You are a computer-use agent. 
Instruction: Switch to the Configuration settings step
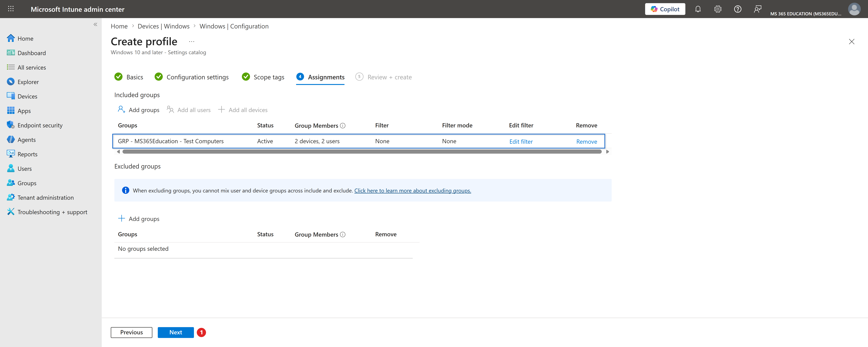click(191, 77)
